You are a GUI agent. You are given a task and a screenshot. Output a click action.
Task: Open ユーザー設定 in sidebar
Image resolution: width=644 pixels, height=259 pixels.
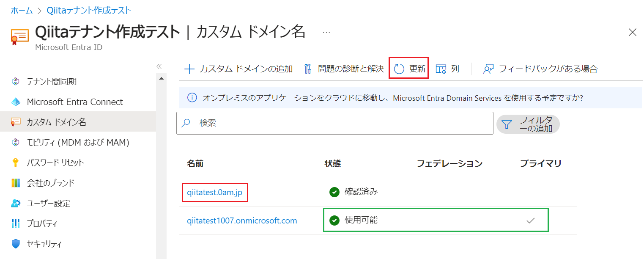coord(78,204)
